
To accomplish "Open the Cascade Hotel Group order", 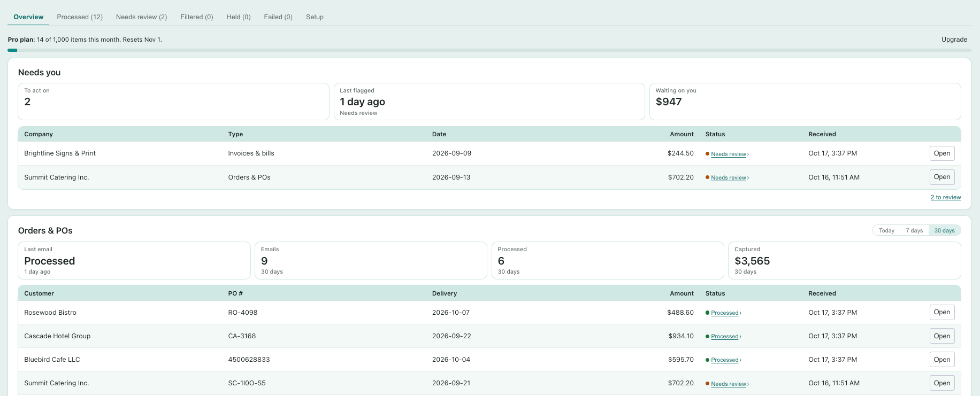I will coord(942,336).
